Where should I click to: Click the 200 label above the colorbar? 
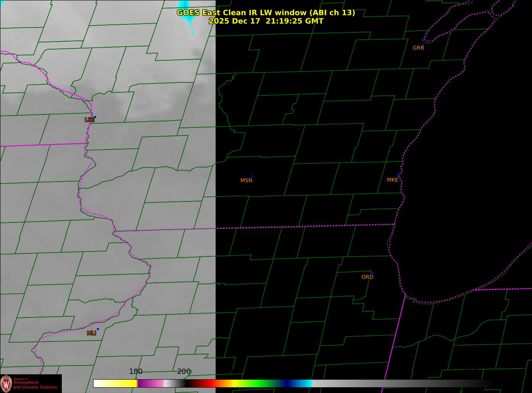click(184, 372)
